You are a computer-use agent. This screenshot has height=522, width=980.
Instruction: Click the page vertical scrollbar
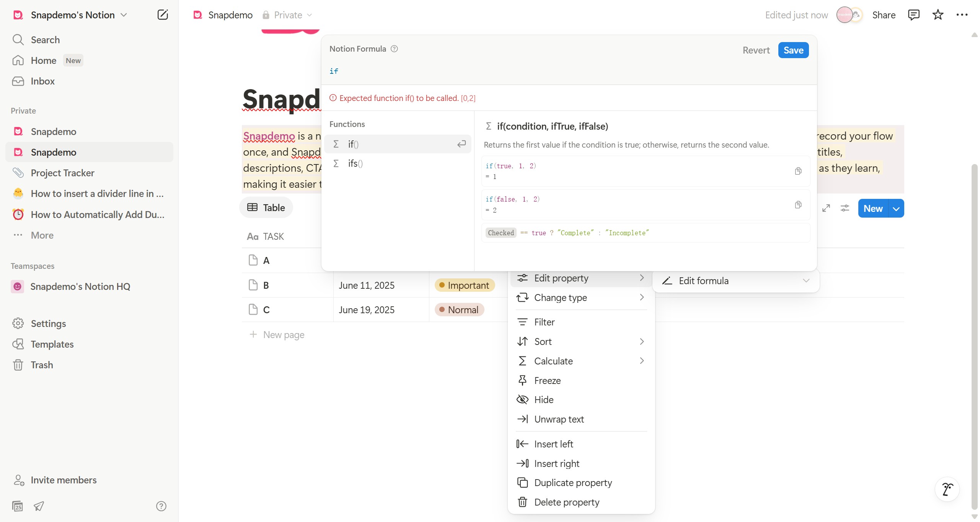click(975, 337)
